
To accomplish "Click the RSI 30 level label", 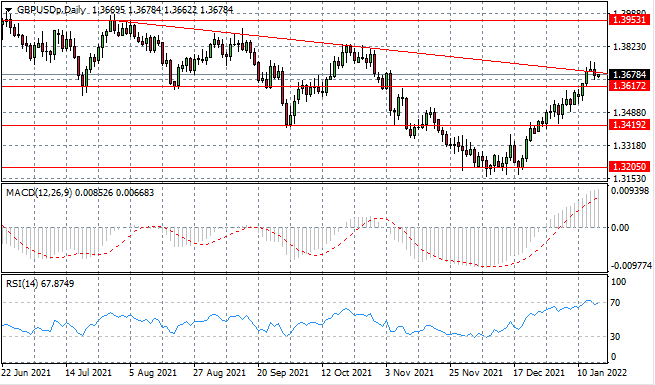I will (615, 337).
